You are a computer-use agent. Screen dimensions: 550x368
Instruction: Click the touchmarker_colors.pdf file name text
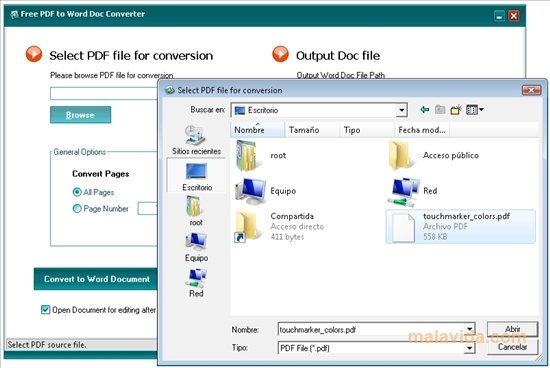466,216
